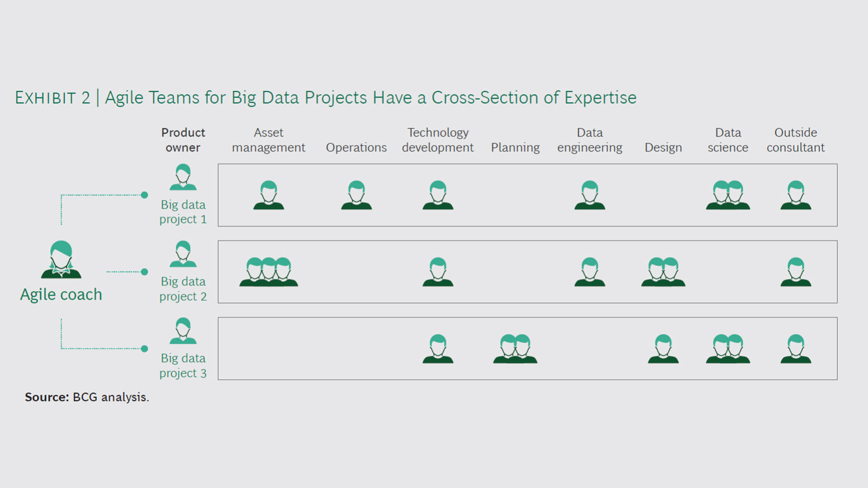
Task: Select project 2 Design two-person icon
Action: [663, 272]
